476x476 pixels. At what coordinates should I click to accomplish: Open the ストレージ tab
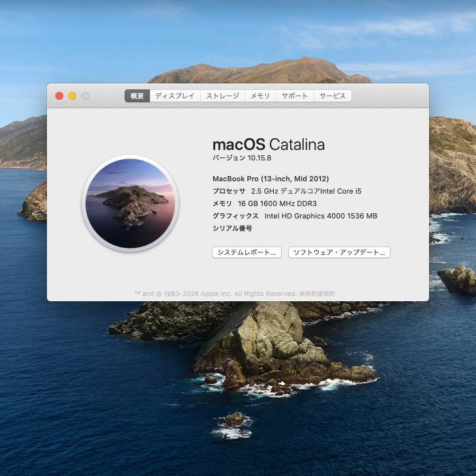tap(222, 96)
